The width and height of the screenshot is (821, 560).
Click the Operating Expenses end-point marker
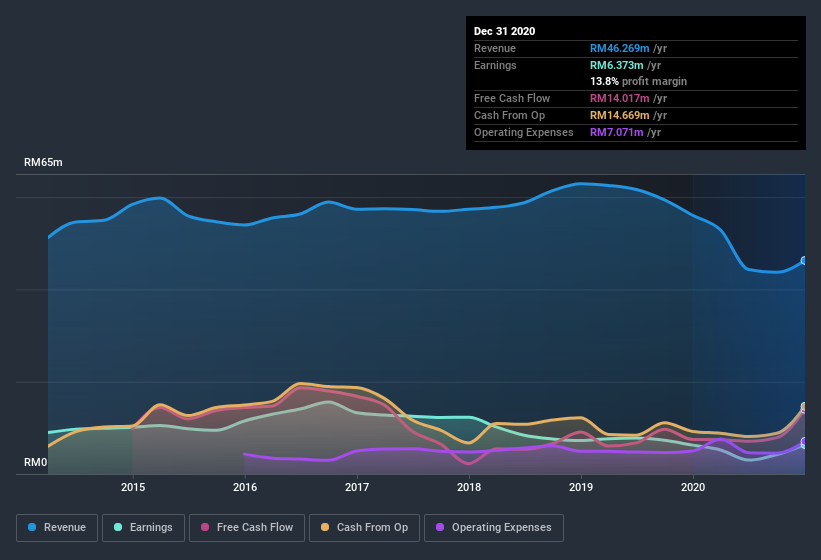pyautogui.click(x=804, y=442)
